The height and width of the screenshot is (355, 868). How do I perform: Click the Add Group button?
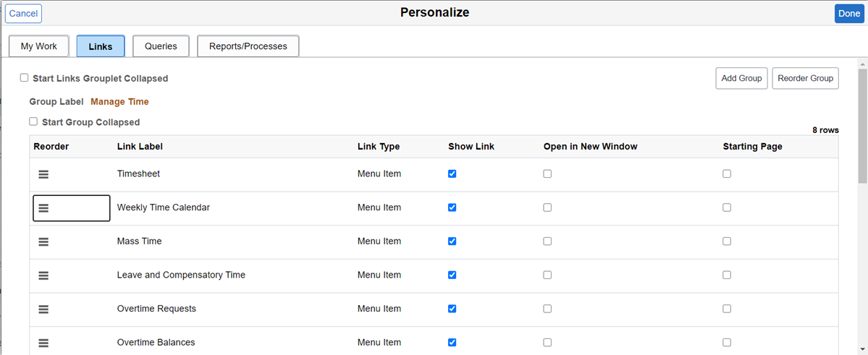pyautogui.click(x=741, y=78)
